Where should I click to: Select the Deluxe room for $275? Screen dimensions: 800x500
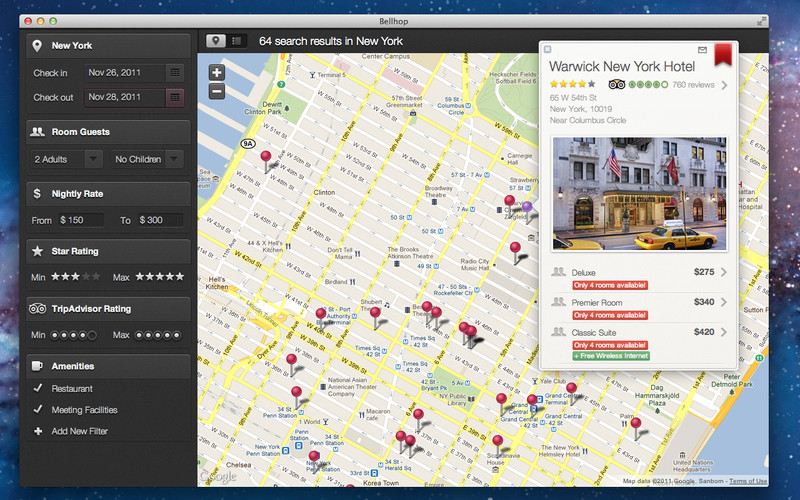click(x=639, y=278)
